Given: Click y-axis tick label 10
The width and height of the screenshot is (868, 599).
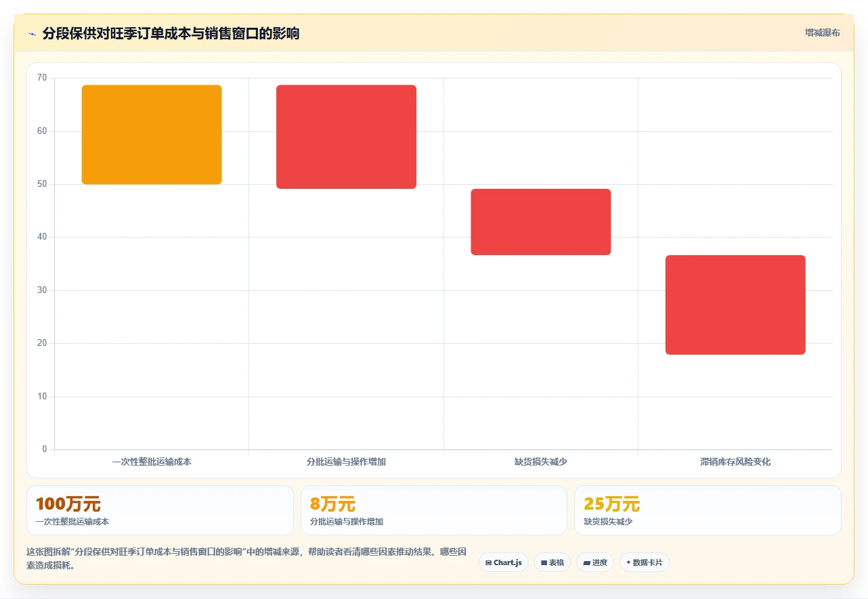Looking at the screenshot, I should pyautogui.click(x=42, y=397).
